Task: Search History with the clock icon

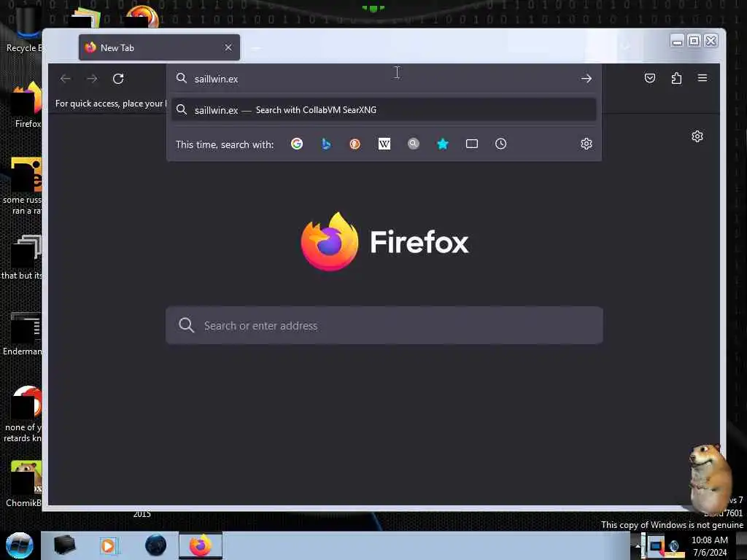Action: 500,144
